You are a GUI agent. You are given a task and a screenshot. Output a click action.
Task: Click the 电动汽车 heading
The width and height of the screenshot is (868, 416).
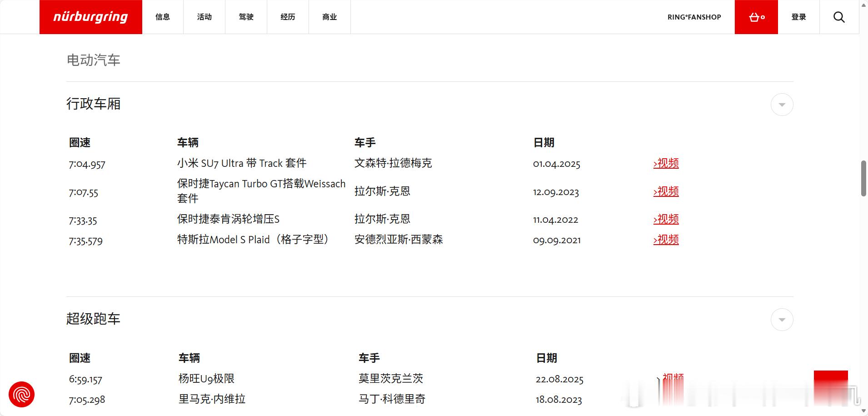(93, 60)
